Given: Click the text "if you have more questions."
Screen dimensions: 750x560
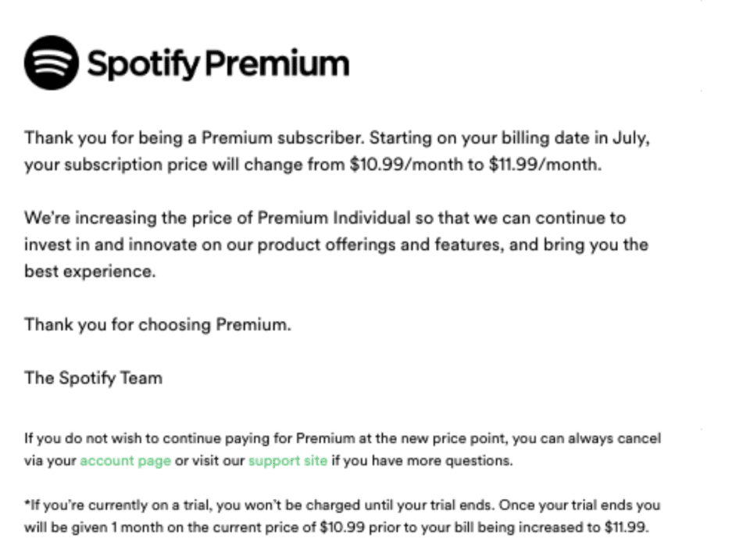Looking at the screenshot, I should [x=422, y=461].
